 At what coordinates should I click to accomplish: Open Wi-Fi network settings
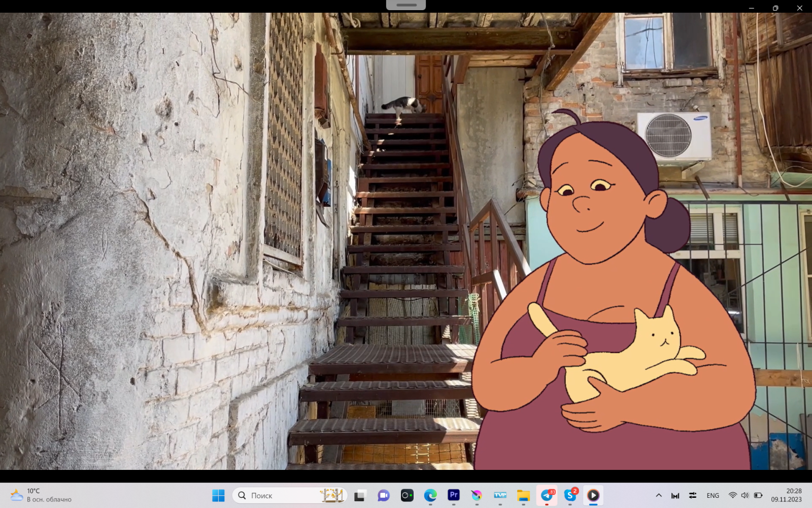click(732, 495)
